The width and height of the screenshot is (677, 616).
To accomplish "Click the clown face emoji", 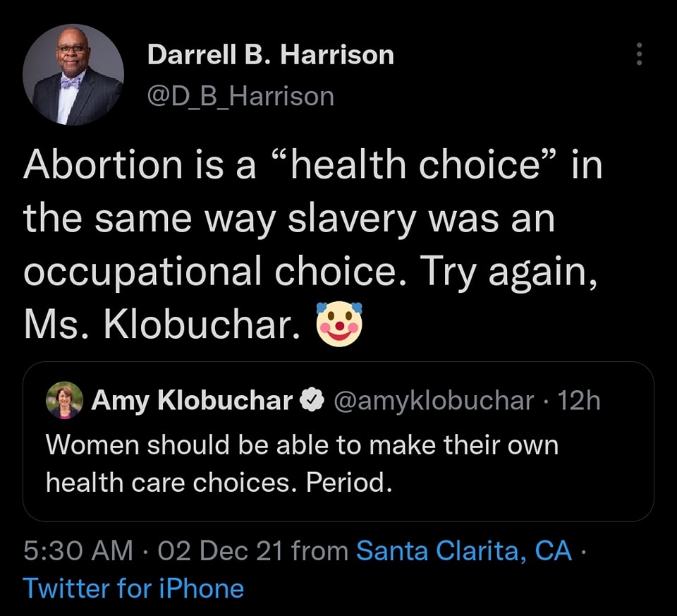I will (x=339, y=324).
